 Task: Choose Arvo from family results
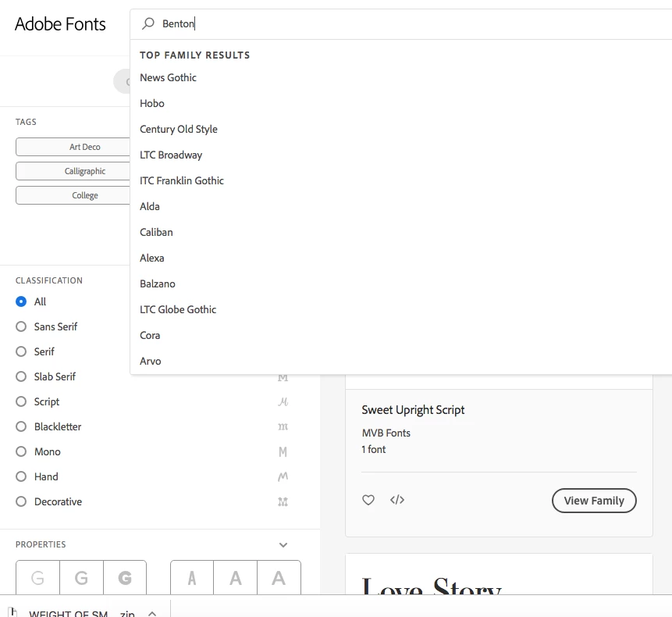tap(151, 361)
